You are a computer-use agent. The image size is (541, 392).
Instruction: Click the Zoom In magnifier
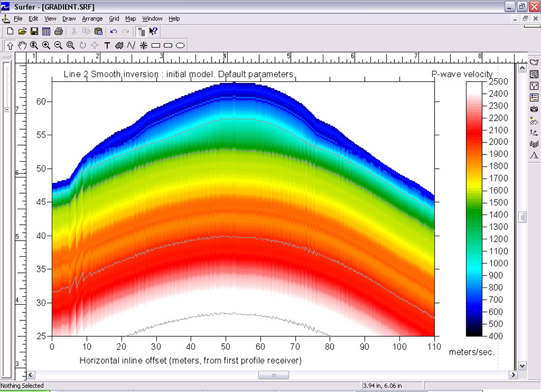tap(46, 45)
